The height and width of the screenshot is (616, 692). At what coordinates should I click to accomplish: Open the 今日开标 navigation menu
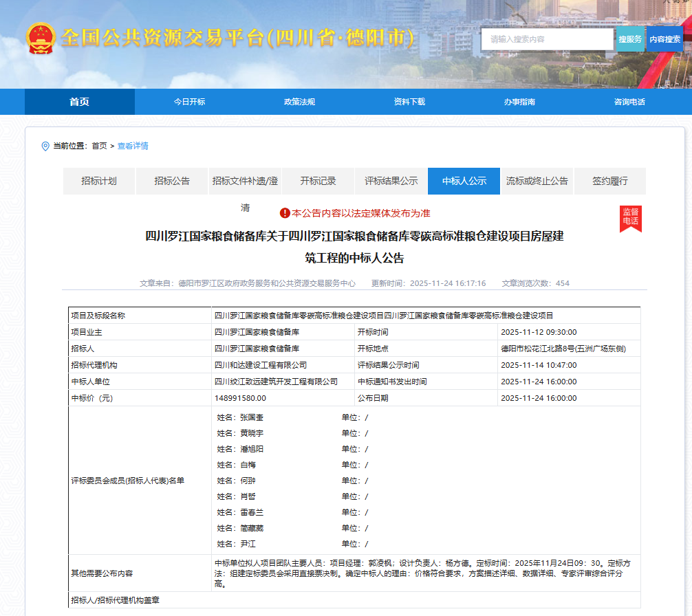click(188, 101)
